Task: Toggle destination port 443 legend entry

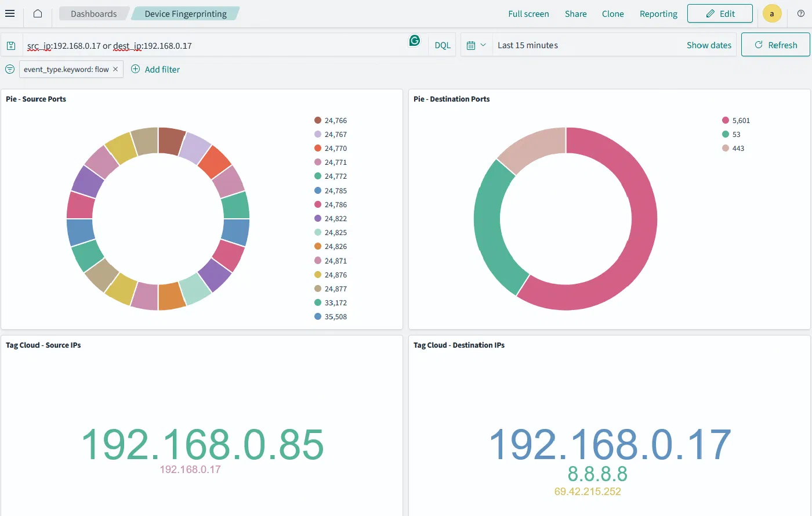Action: [733, 148]
